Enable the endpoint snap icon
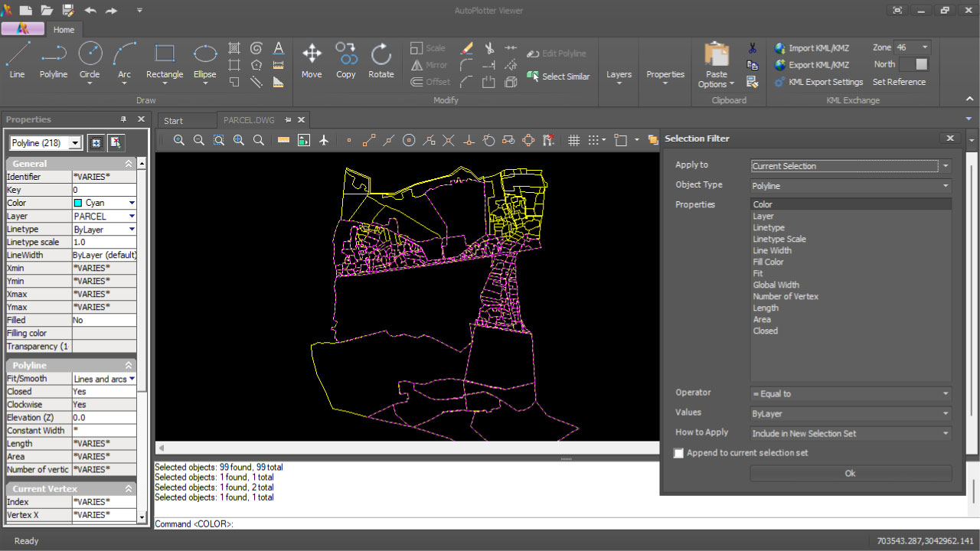 pos(369,140)
